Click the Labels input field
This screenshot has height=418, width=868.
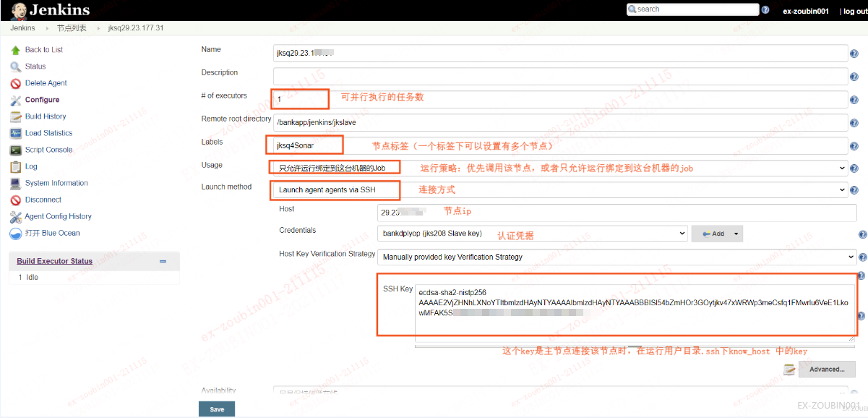point(560,146)
